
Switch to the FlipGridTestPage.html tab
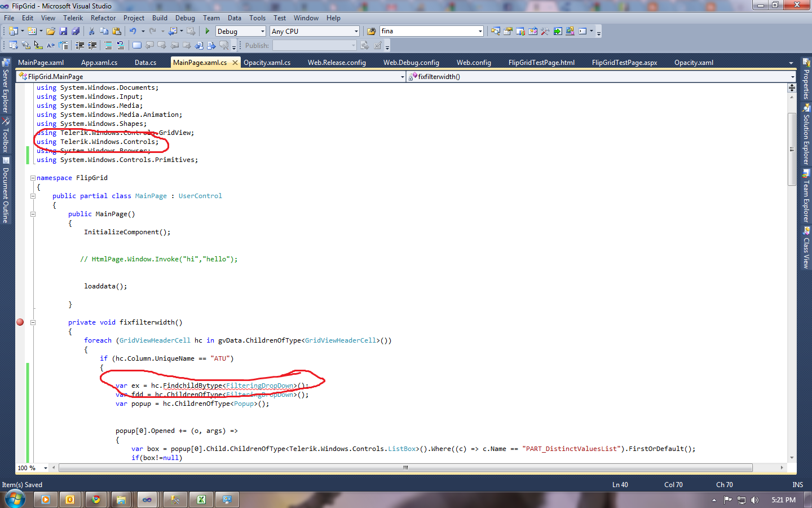coord(541,63)
